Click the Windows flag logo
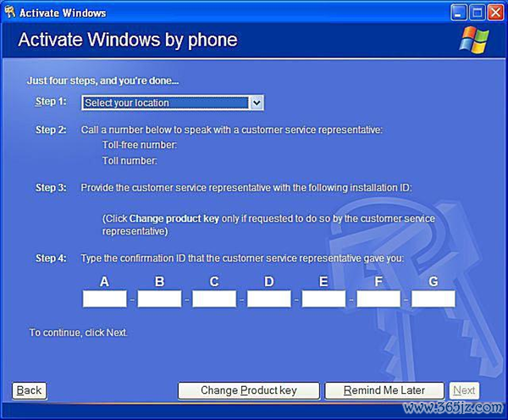The image size is (508, 420). pyautogui.click(x=474, y=40)
